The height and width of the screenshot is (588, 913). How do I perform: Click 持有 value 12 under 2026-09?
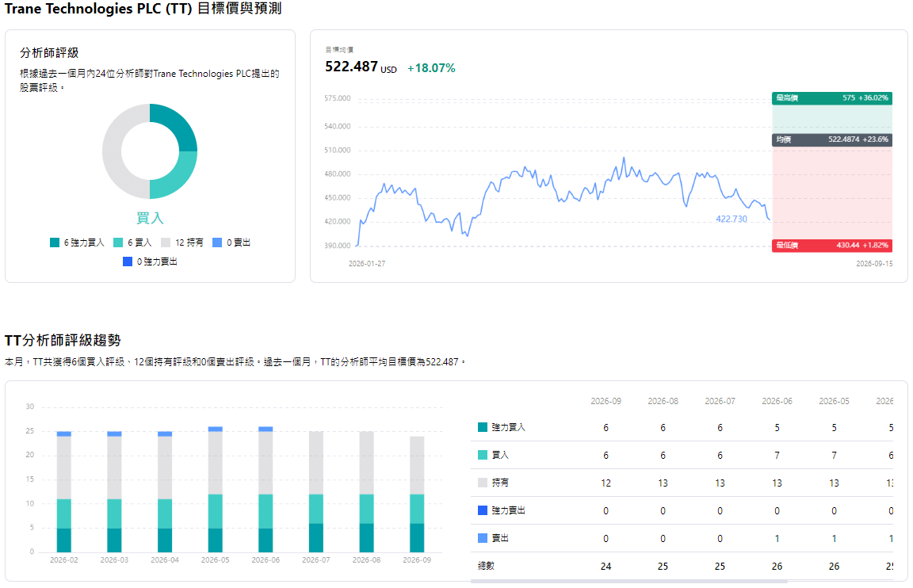pyautogui.click(x=605, y=483)
